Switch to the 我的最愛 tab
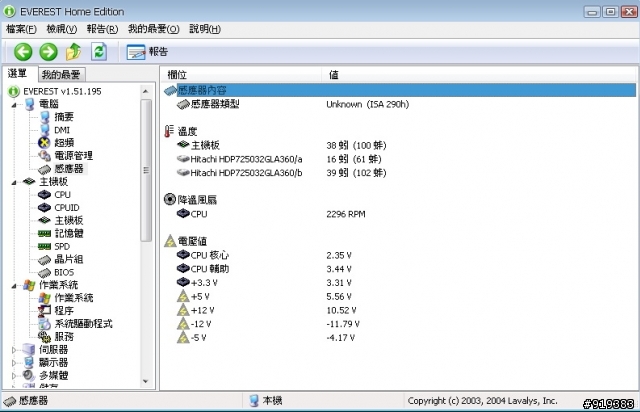The height and width of the screenshot is (412, 640). pos(61,74)
